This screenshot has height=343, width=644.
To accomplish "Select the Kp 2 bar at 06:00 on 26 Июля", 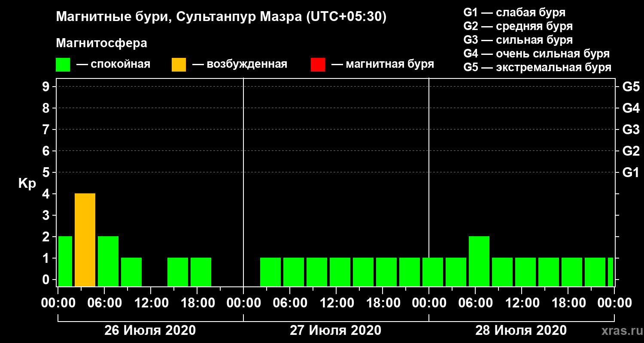I will 108,262.
